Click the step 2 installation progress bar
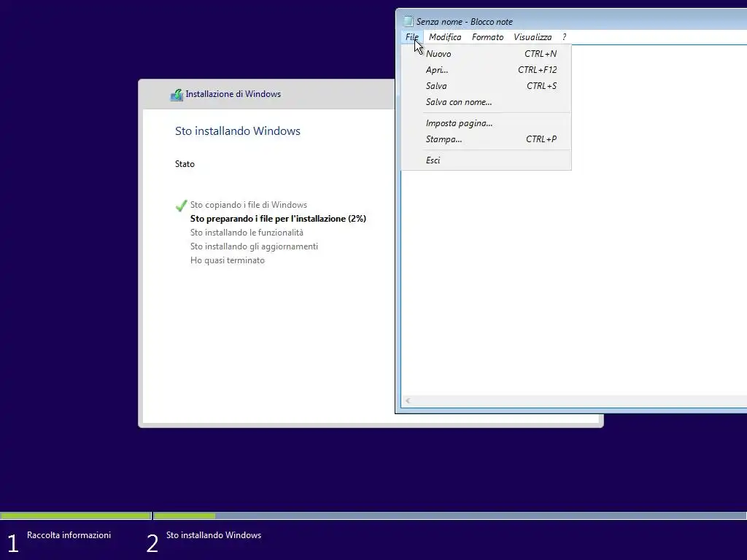 pos(449,516)
